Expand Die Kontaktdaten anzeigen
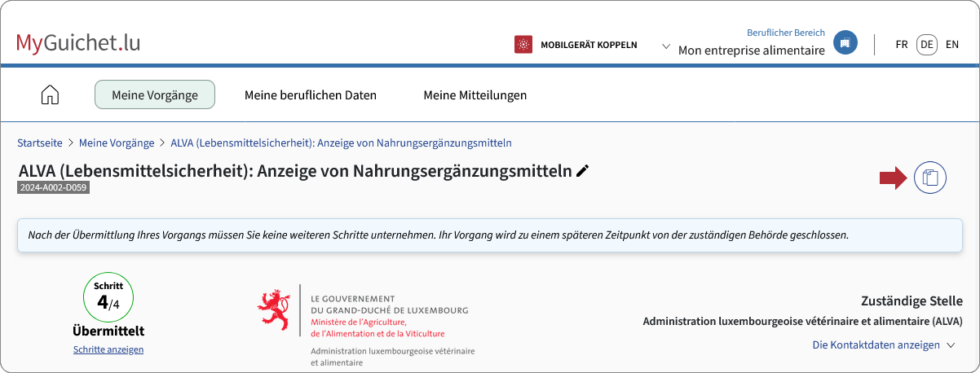Screen dimensions: 980x373 [x=884, y=345]
